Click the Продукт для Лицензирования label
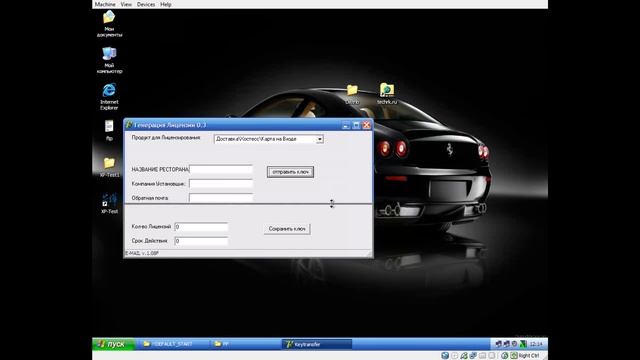This screenshot has height=360, width=640. [166, 138]
